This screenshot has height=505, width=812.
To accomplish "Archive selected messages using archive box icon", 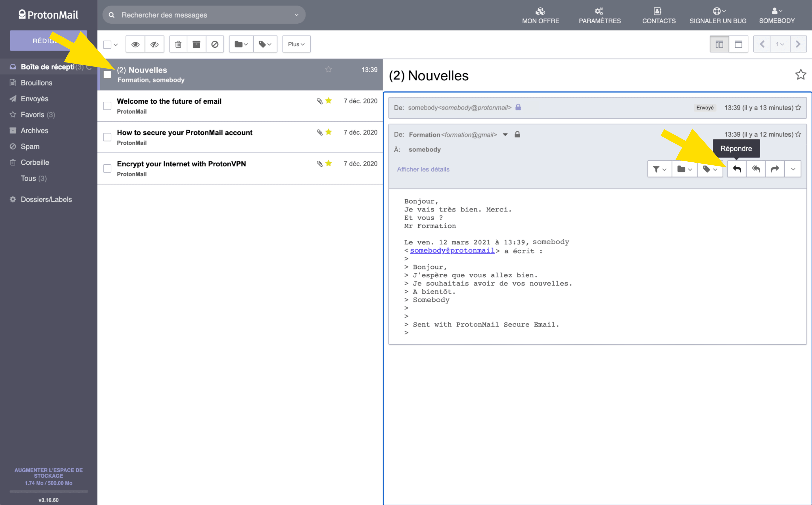I will pos(196,44).
